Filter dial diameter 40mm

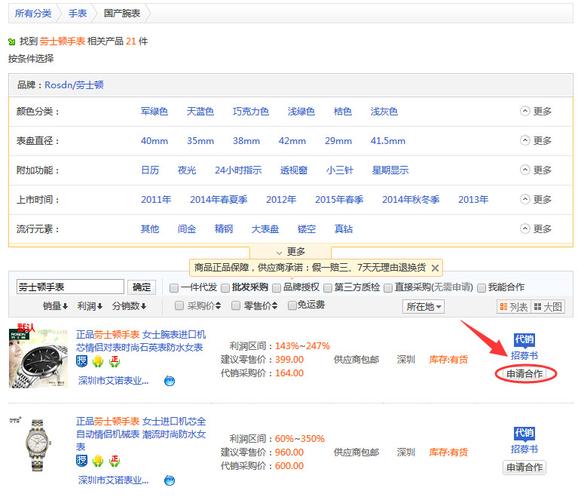coord(154,141)
